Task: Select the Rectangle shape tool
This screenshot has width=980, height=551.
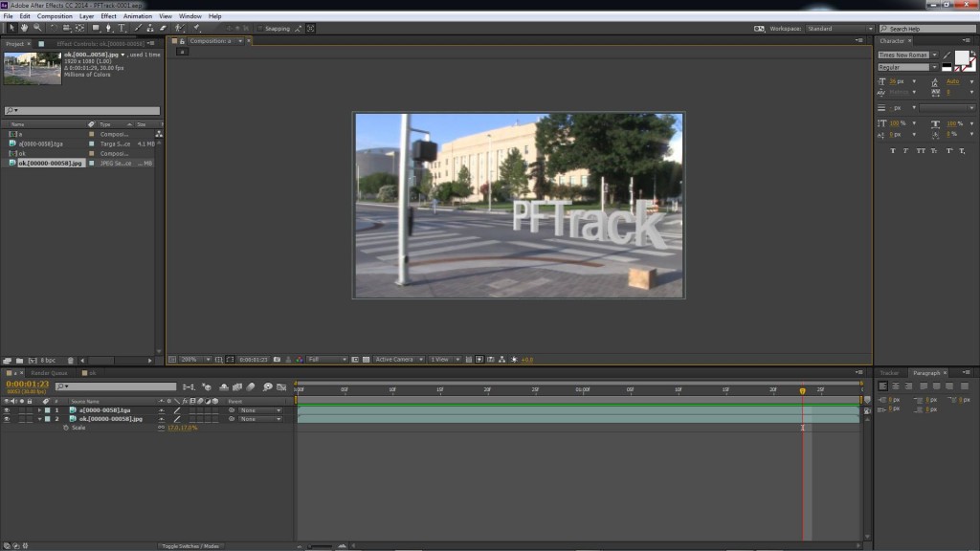Action: point(96,28)
